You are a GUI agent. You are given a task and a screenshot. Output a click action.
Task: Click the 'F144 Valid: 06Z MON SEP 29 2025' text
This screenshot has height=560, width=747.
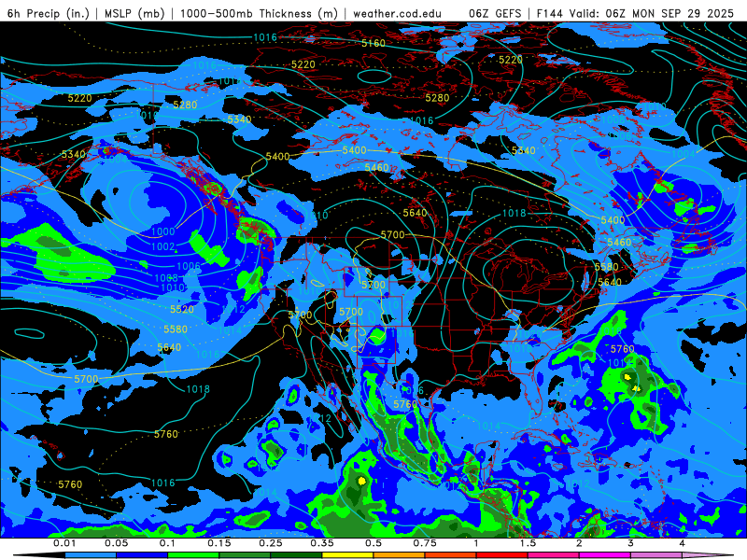635,13
